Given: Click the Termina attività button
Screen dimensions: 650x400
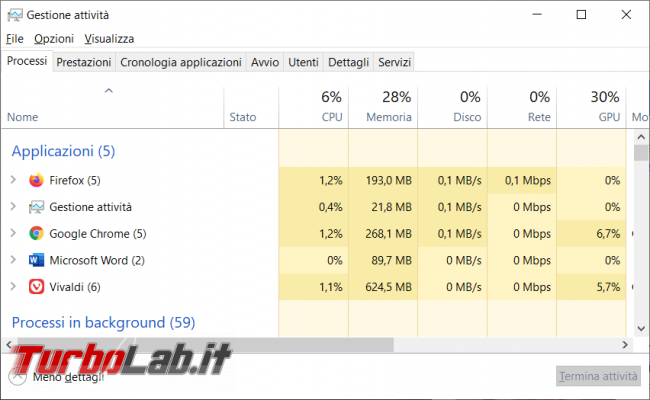Looking at the screenshot, I should tap(598, 376).
